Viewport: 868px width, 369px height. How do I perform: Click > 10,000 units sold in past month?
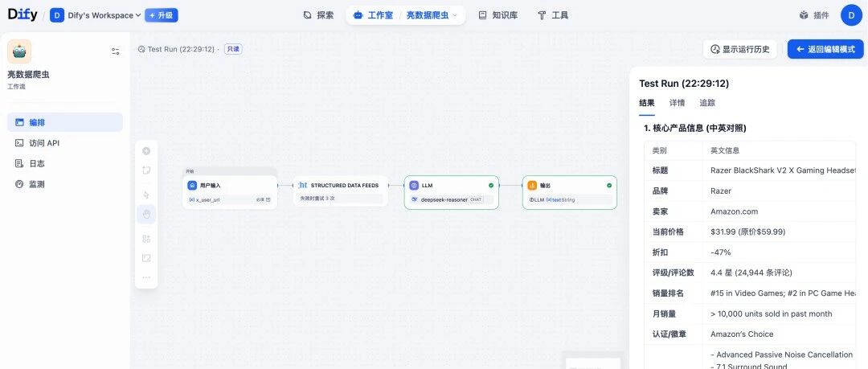(x=771, y=314)
